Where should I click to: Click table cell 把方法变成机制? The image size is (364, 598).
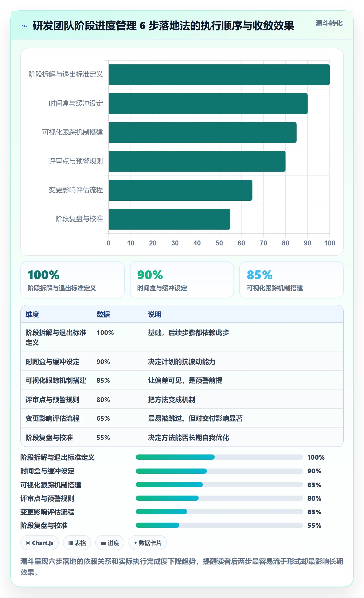(172, 400)
